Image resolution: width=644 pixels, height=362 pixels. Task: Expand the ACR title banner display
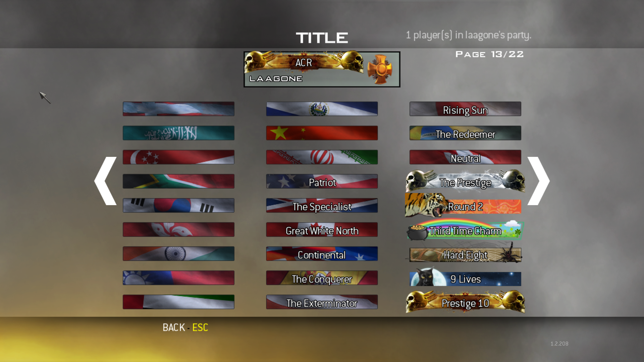[322, 68]
